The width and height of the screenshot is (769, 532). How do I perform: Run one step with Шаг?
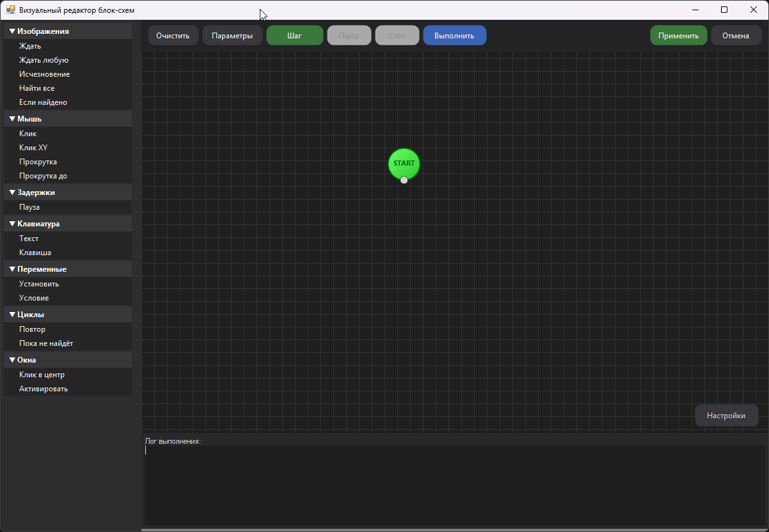click(x=294, y=36)
